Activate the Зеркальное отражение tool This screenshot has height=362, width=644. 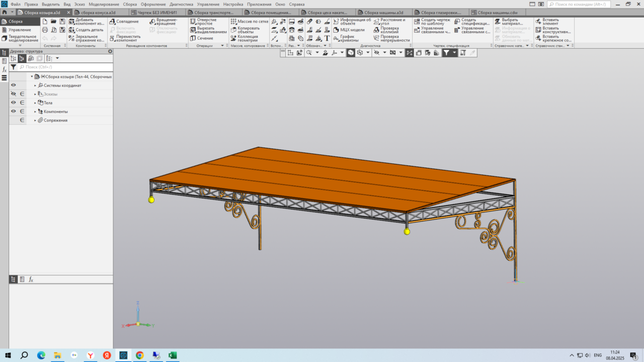coord(87,38)
